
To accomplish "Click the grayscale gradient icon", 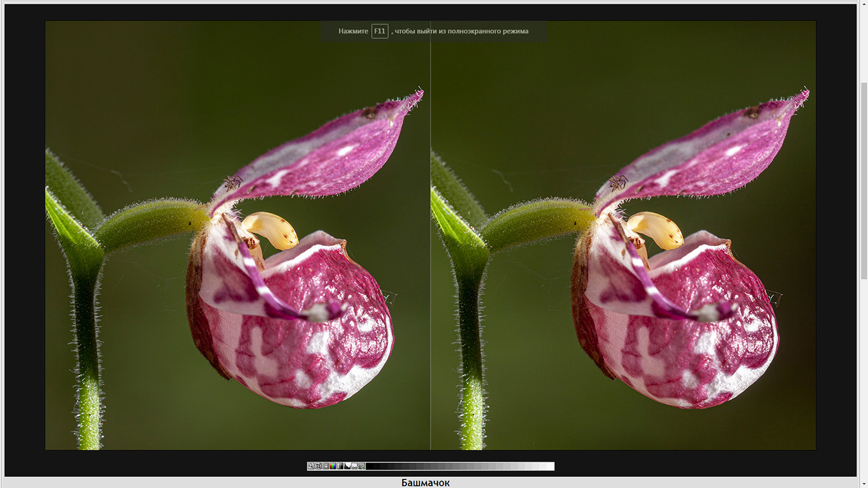I will [x=340, y=466].
